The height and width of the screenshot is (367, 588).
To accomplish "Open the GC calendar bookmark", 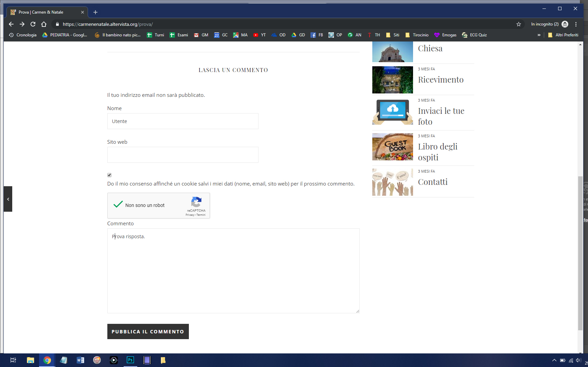I will (221, 35).
